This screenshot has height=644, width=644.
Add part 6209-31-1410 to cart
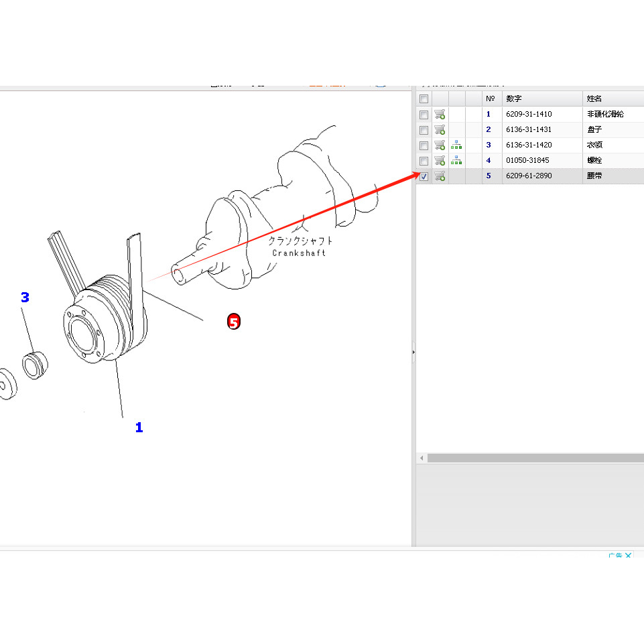pyautogui.click(x=440, y=115)
